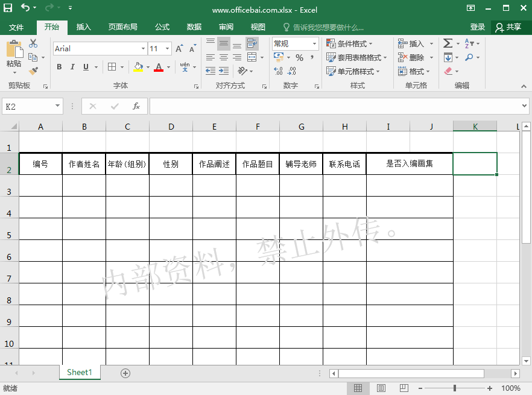
Task: Apply comma style
Action: (312, 57)
